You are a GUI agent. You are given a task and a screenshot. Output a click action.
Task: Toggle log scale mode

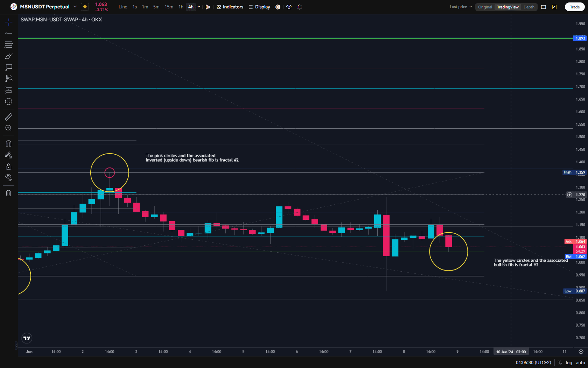pyautogui.click(x=569, y=363)
